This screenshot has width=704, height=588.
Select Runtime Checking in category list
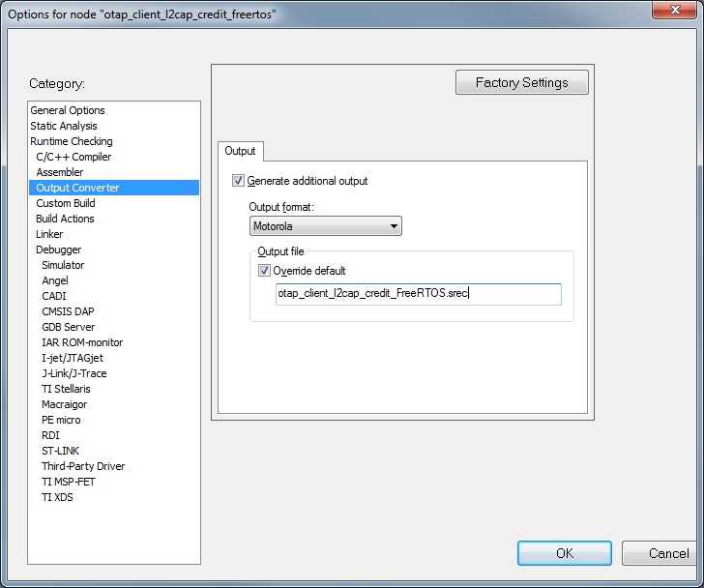click(x=72, y=141)
